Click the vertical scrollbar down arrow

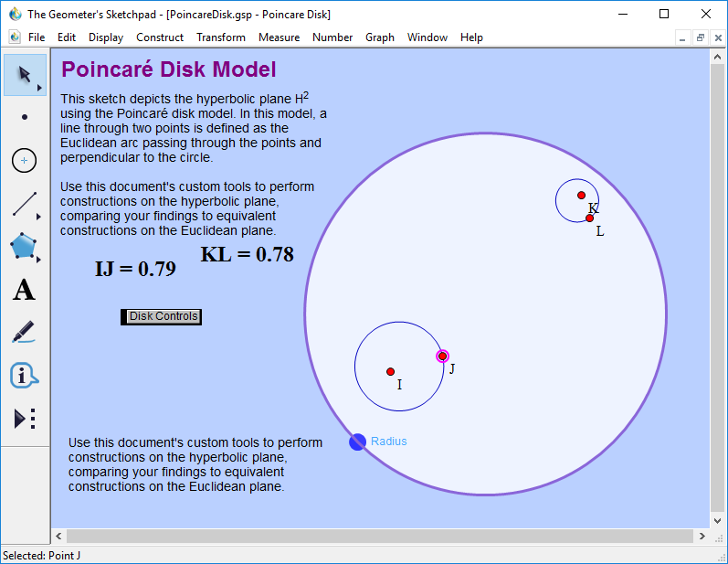click(718, 519)
